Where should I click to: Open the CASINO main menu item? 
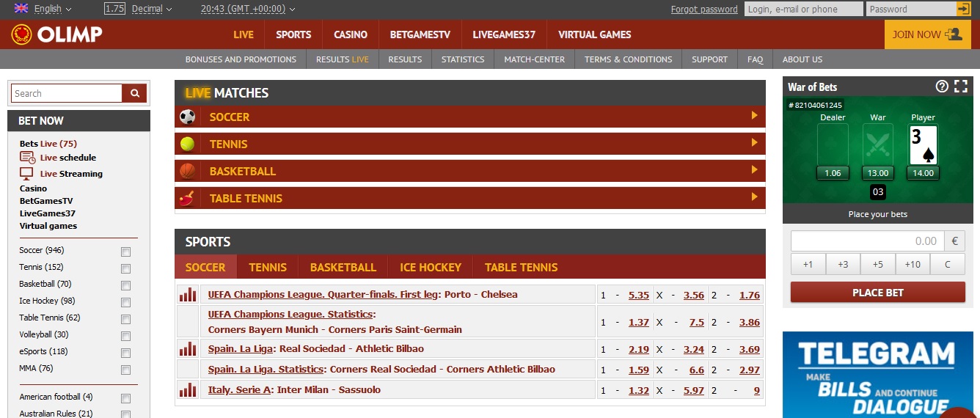pos(351,34)
